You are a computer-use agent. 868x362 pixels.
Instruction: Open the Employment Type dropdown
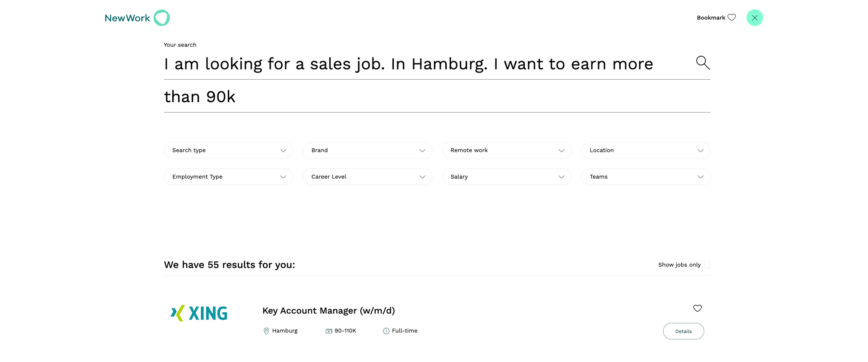click(x=228, y=177)
